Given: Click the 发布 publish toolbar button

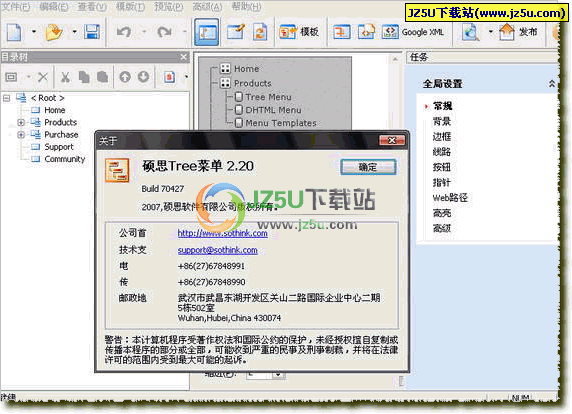Looking at the screenshot, I should (518, 32).
